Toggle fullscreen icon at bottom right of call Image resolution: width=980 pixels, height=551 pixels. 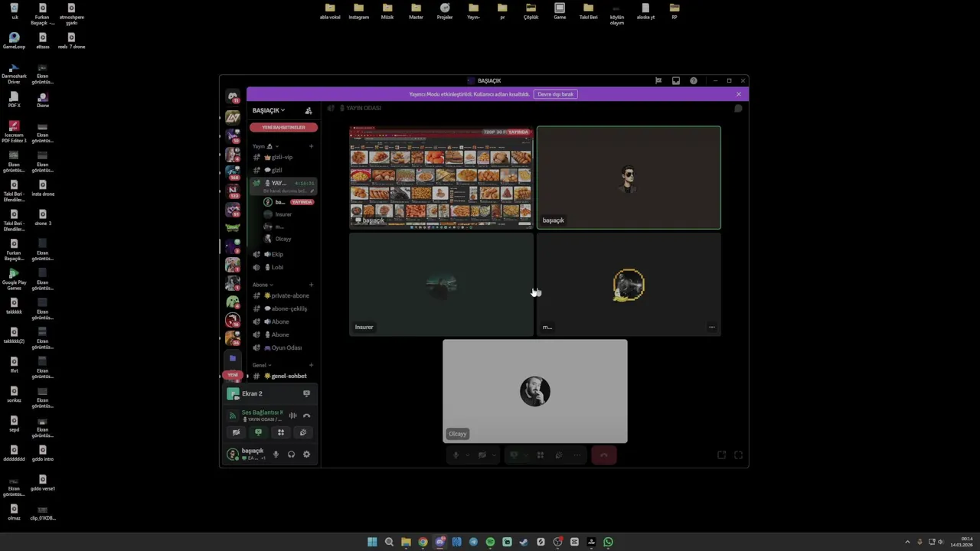[x=738, y=455]
